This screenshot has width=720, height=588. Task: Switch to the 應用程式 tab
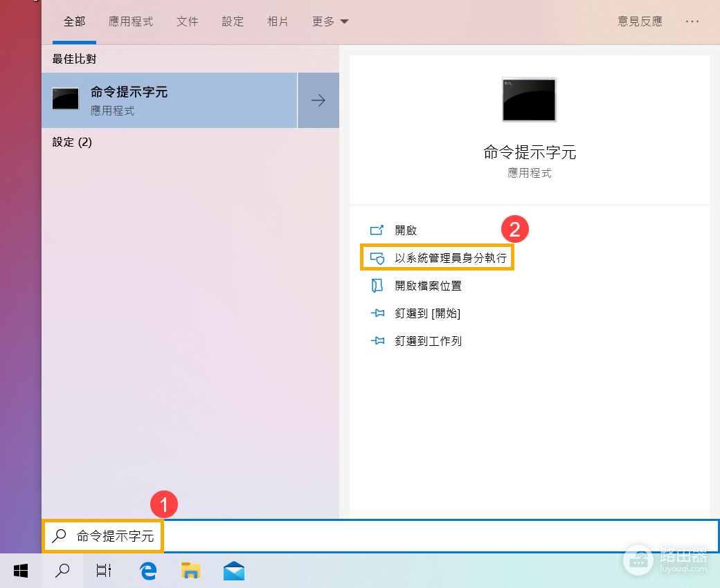pyautogui.click(x=130, y=21)
